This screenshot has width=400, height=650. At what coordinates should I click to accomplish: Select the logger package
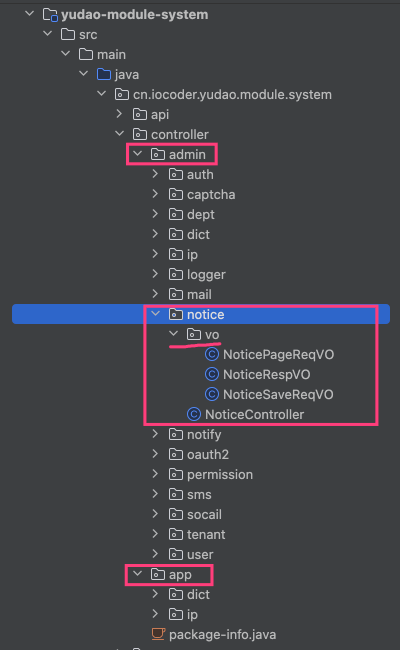point(197,274)
